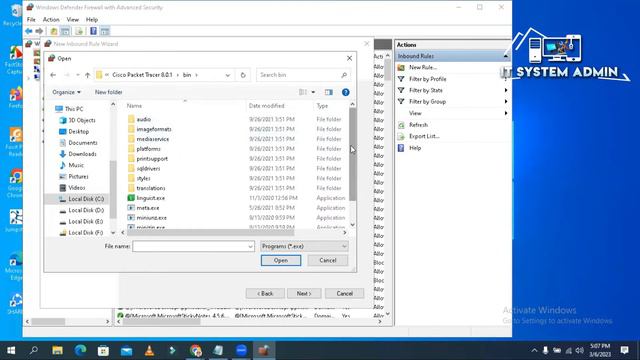The image size is (640, 360).
Task: Click Back button in wizard
Action: [265, 293]
